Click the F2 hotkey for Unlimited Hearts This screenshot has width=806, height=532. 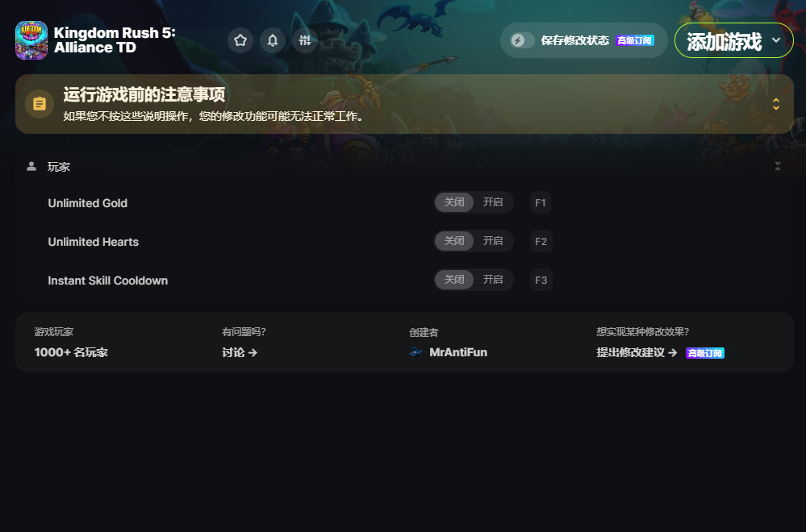click(x=541, y=241)
